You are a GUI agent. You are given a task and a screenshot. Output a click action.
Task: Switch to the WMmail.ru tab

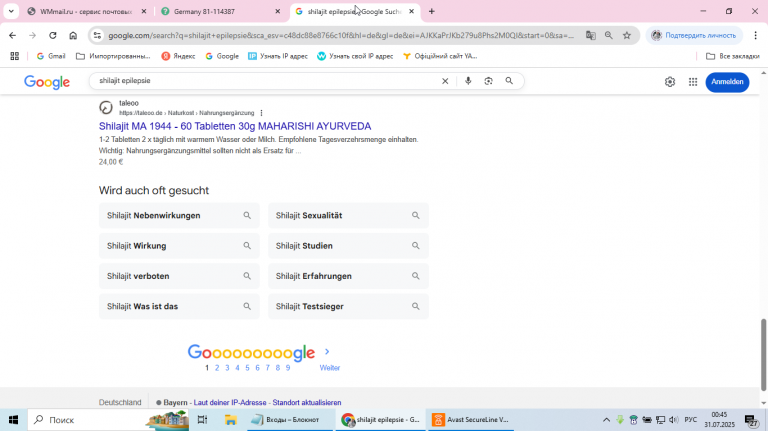tap(86, 11)
